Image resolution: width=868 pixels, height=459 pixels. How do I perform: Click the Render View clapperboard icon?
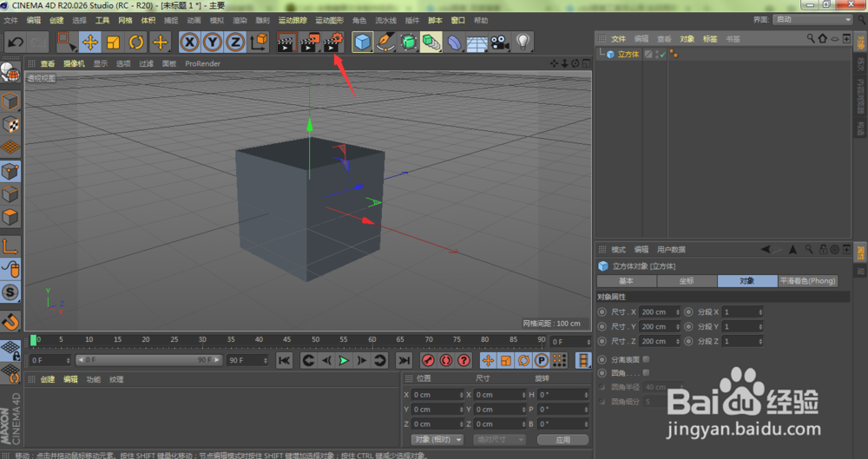point(286,42)
